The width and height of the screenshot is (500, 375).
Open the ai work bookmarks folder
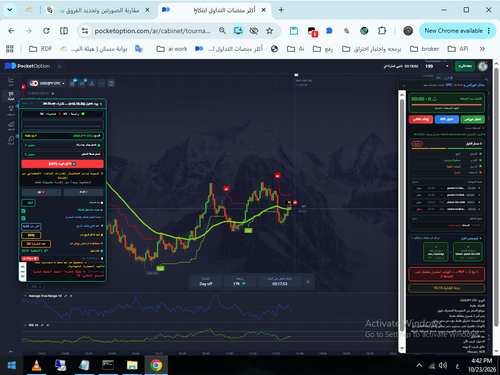(172, 49)
